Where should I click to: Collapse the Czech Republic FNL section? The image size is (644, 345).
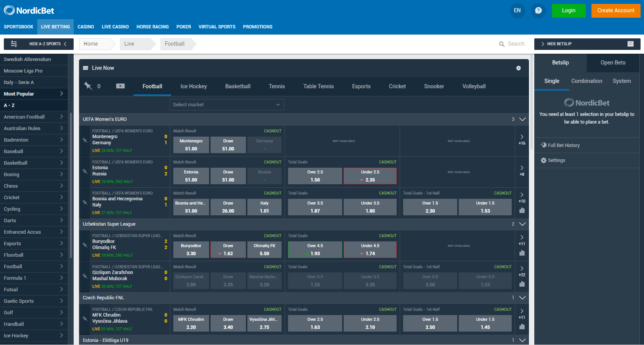522,298
